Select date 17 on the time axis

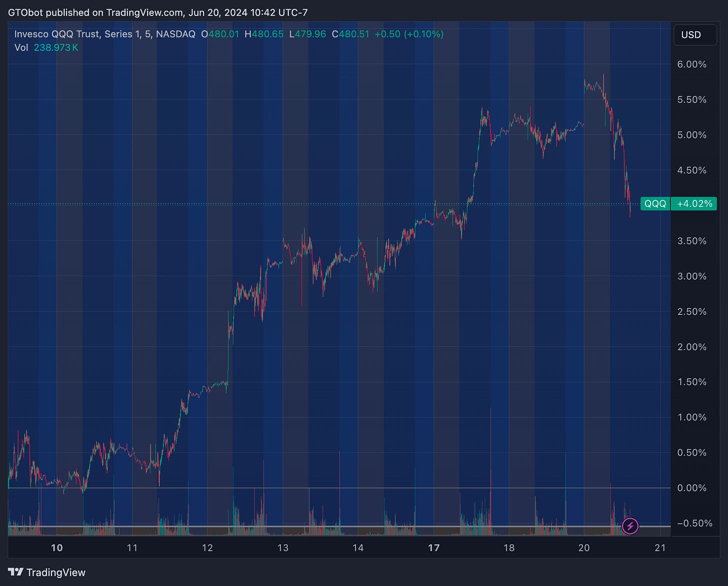coord(433,548)
